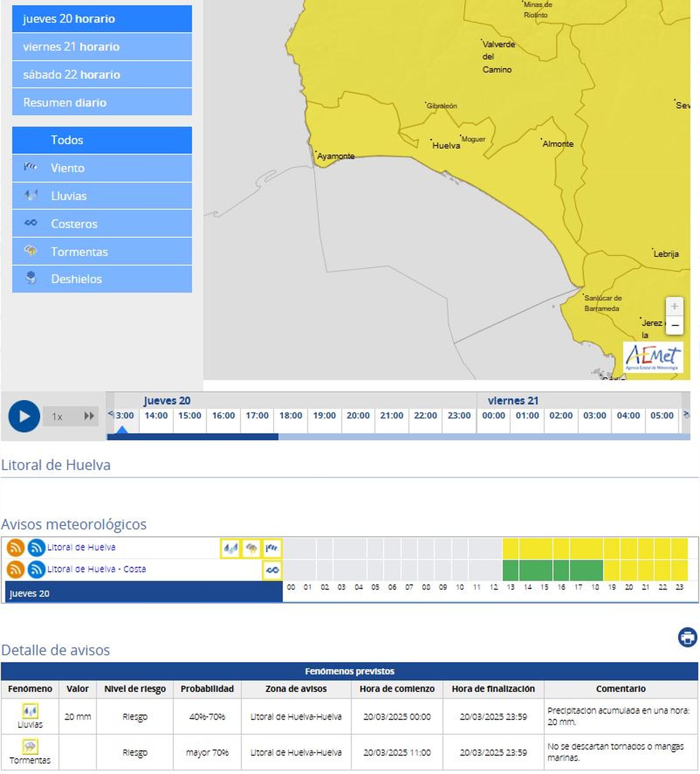Filter warnings by Viento
The image size is (700, 774).
pyautogui.click(x=102, y=168)
